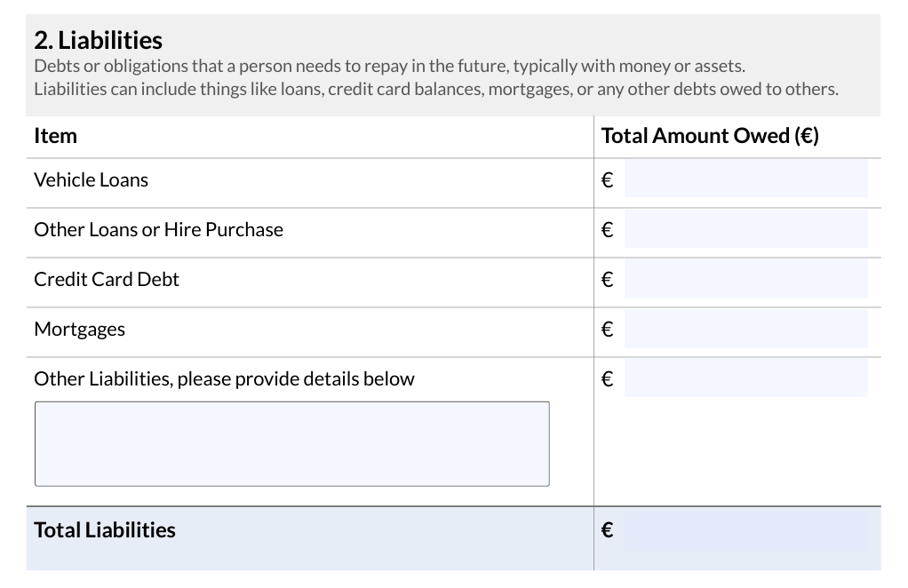Click the Other Loans or Hire Purchase amount field
Image resolution: width=908 pixels, height=588 pixels.
(745, 229)
